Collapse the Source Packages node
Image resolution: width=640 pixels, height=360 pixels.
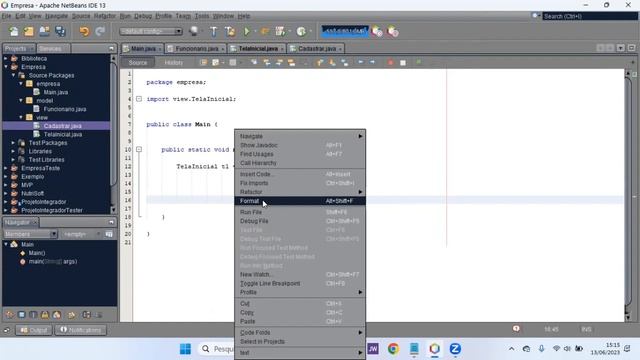pos(13,76)
